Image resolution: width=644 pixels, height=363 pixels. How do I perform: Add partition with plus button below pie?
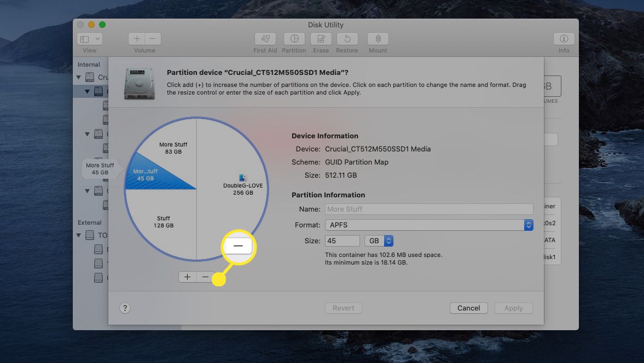(187, 277)
